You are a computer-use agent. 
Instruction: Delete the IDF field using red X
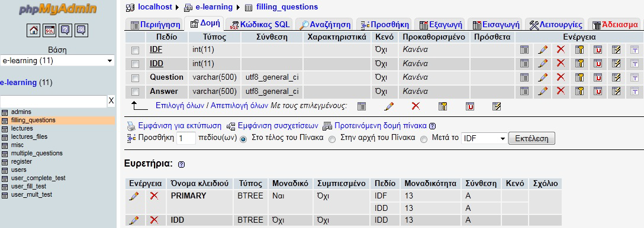[561, 50]
